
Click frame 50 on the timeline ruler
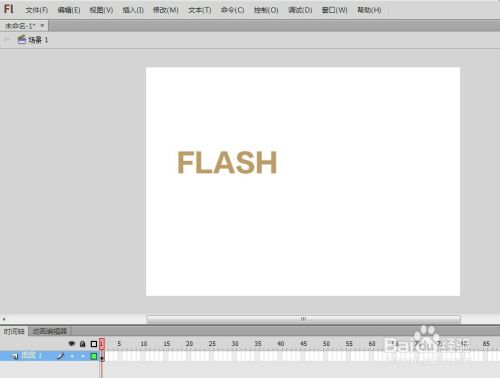click(326, 343)
